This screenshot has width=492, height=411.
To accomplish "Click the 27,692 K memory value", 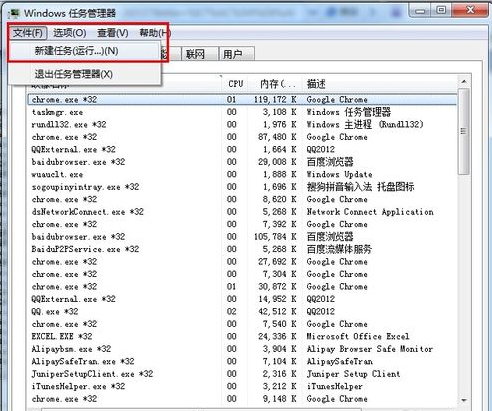I will 277,262.
